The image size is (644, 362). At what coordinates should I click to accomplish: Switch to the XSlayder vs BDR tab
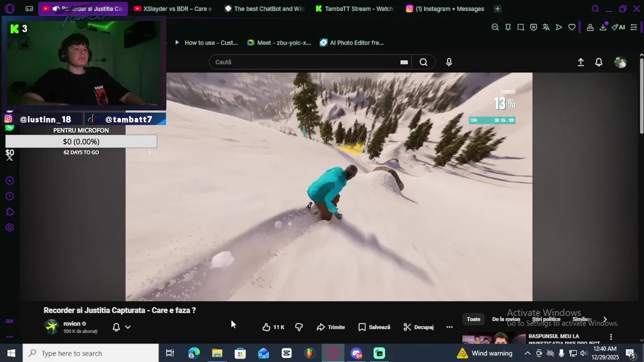point(173,9)
